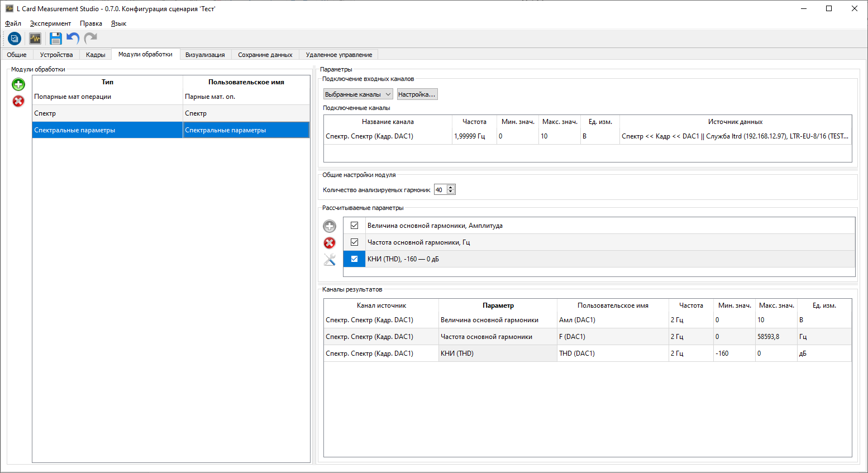Remove the processing module with red cross icon
Screen dimensions: 868x473
(x=18, y=101)
